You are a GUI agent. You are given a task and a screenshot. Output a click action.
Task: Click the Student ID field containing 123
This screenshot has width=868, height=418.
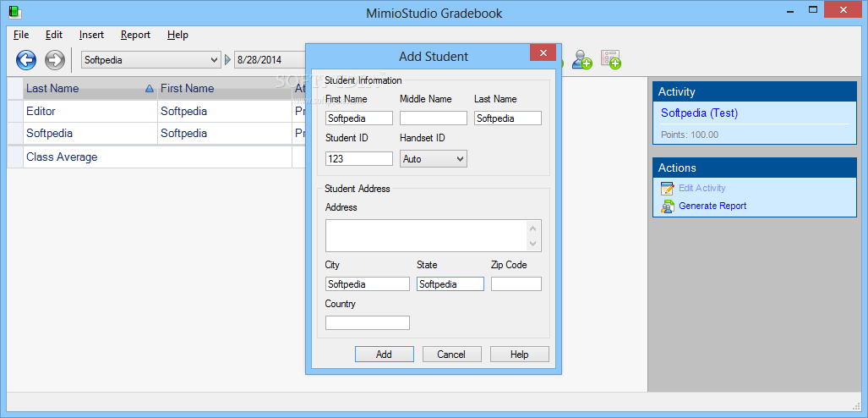pos(359,158)
